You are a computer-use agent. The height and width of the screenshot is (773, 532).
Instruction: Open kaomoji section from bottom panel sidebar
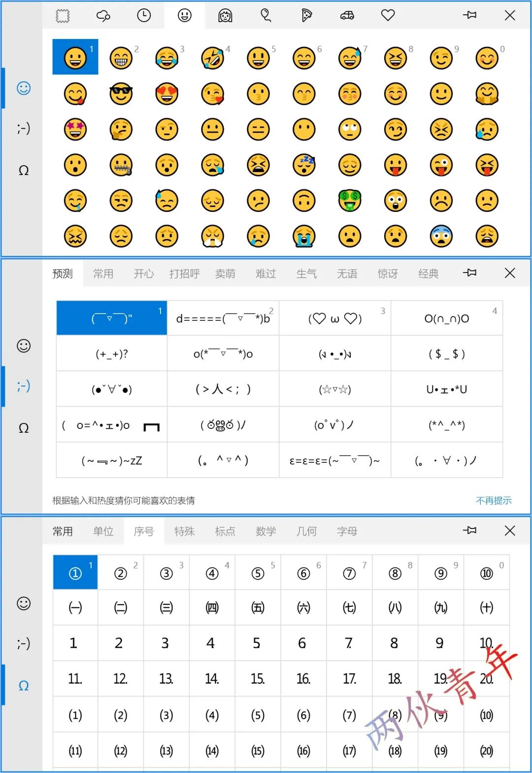pos(24,643)
